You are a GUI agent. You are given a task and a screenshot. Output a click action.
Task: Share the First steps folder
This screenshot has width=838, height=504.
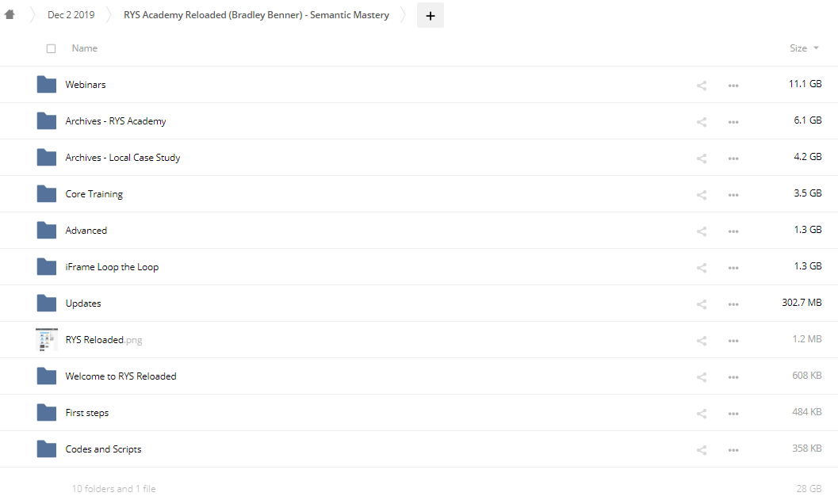[702, 414]
